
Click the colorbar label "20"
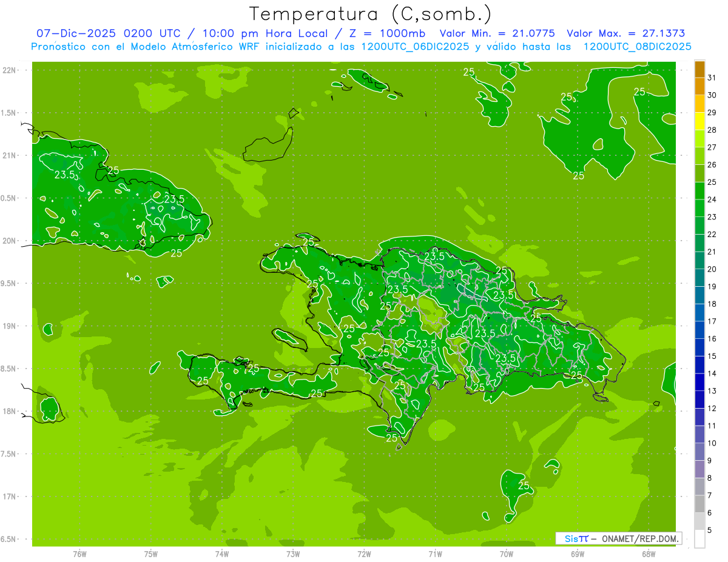(x=712, y=269)
